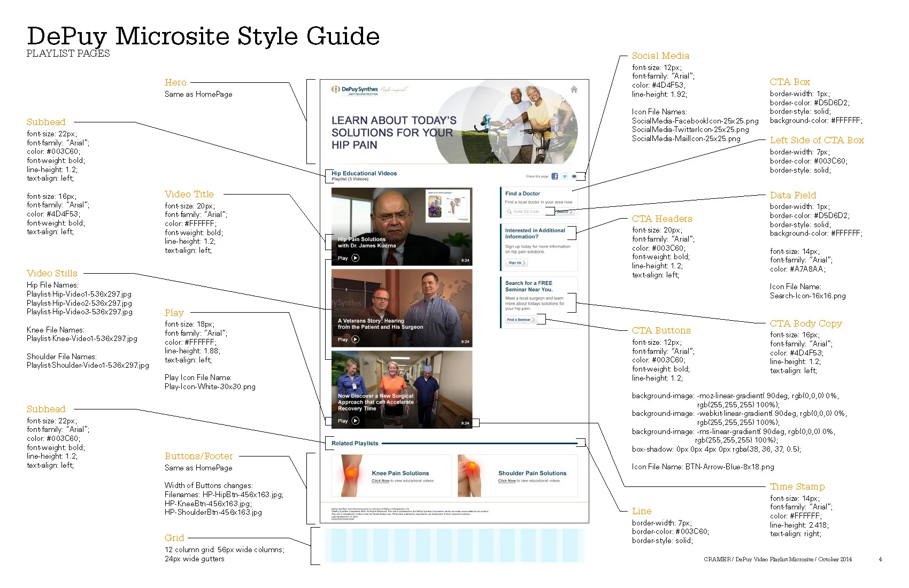The image size is (909, 588).
Task: Click the Search button in Find a Doctor
Action: click(564, 212)
